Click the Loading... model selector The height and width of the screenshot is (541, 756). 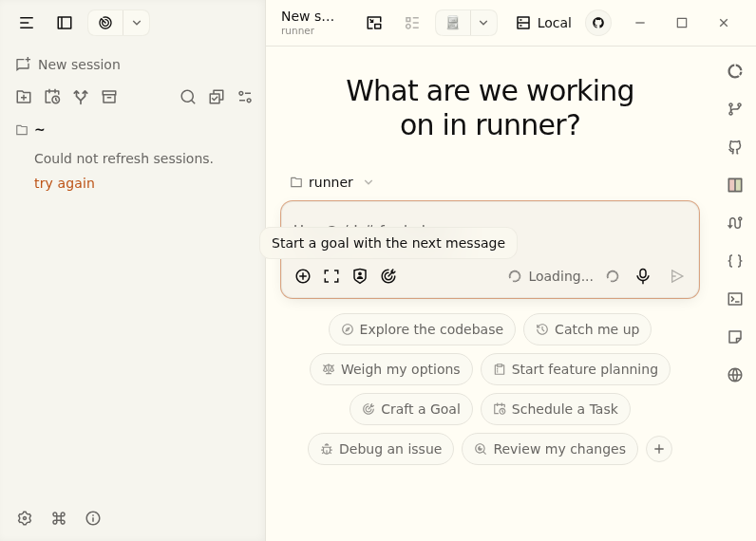(551, 276)
